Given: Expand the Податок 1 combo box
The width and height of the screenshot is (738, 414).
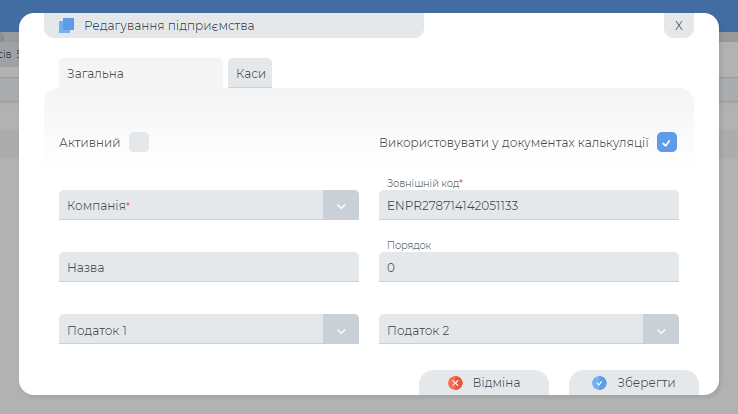Looking at the screenshot, I should tap(190, 330).
